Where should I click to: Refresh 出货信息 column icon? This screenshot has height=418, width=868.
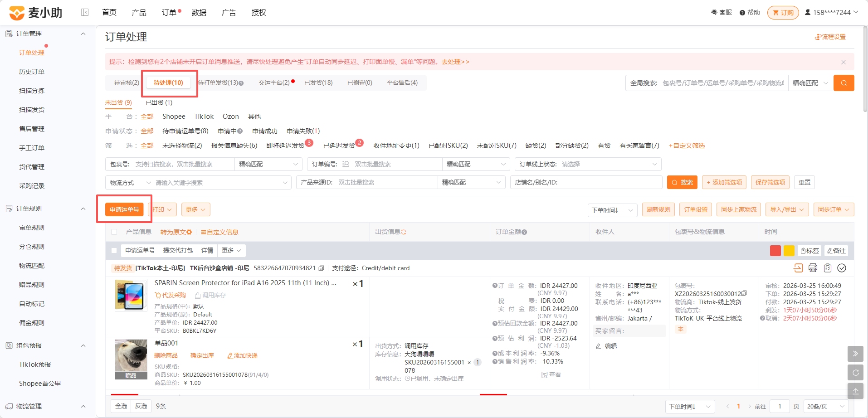[404, 232]
